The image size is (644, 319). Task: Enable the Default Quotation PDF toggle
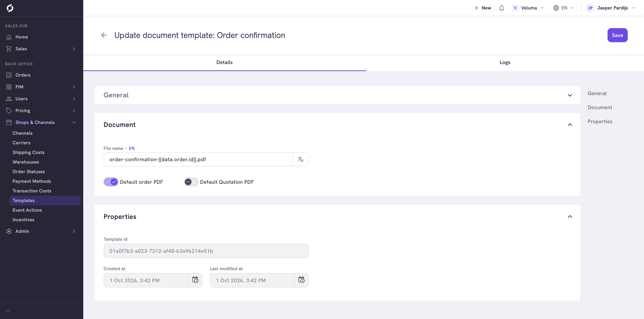[191, 182]
